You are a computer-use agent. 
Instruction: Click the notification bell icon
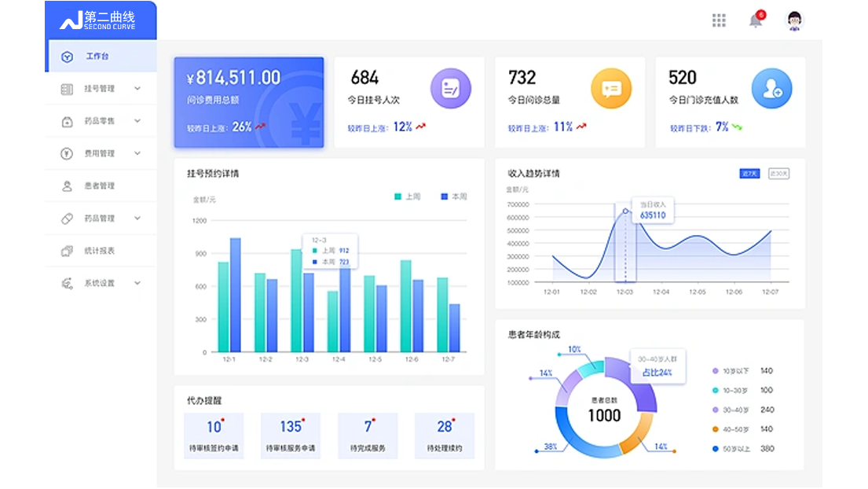(756, 20)
